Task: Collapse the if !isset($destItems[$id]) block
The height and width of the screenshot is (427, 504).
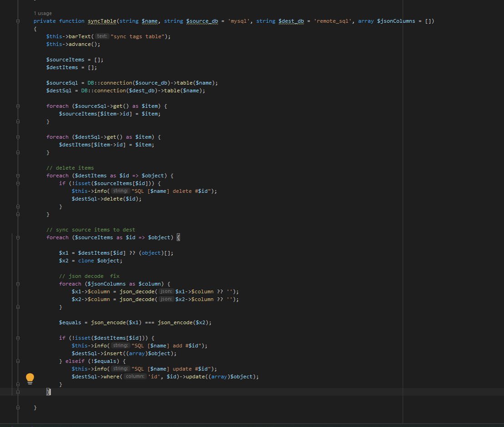Action: click(x=18, y=338)
